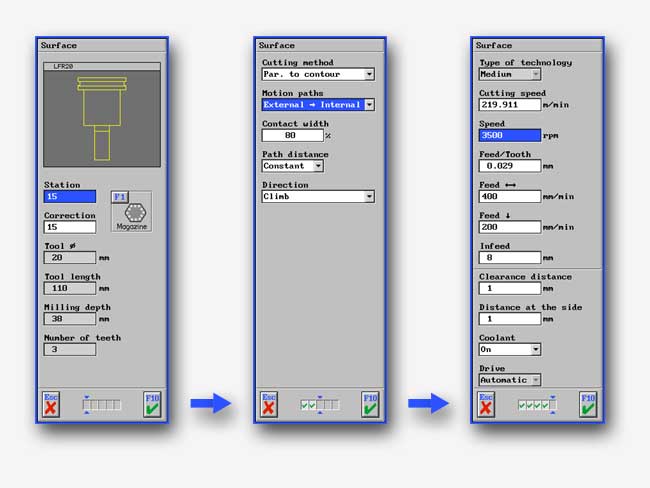Open the F1 Magazine tool selector
The image size is (650, 488).
pos(130,211)
